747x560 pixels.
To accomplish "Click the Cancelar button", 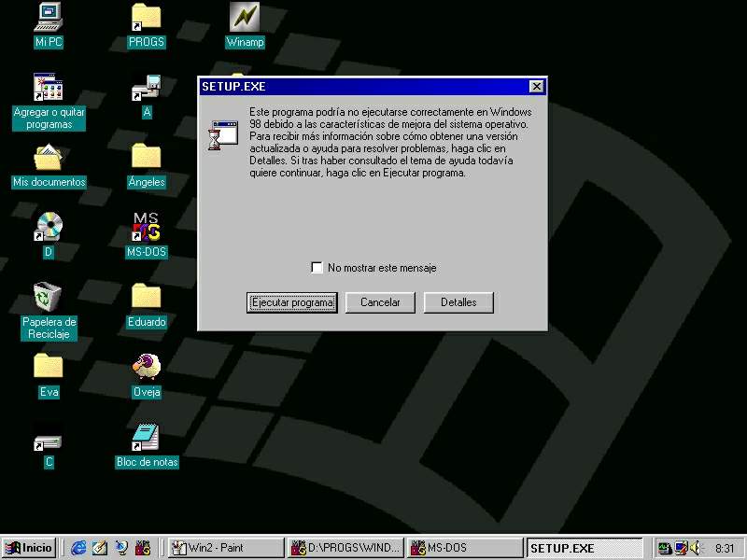I will [x=380, y=302].
